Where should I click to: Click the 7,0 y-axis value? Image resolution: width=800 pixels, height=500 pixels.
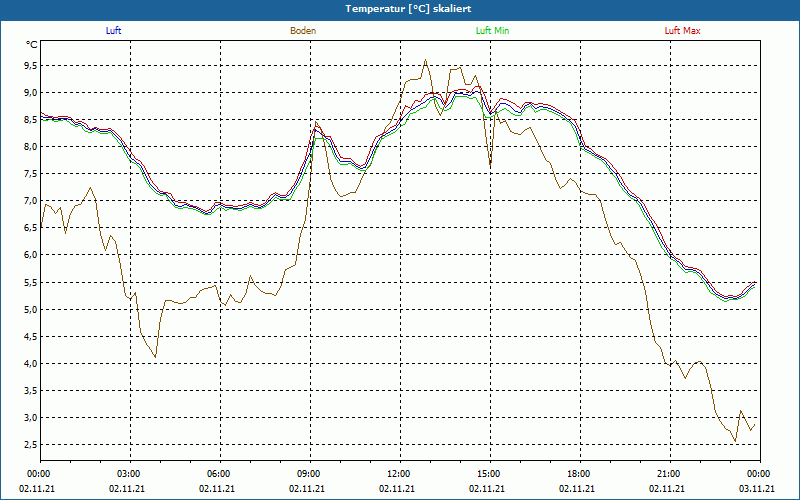click(31, 201)
